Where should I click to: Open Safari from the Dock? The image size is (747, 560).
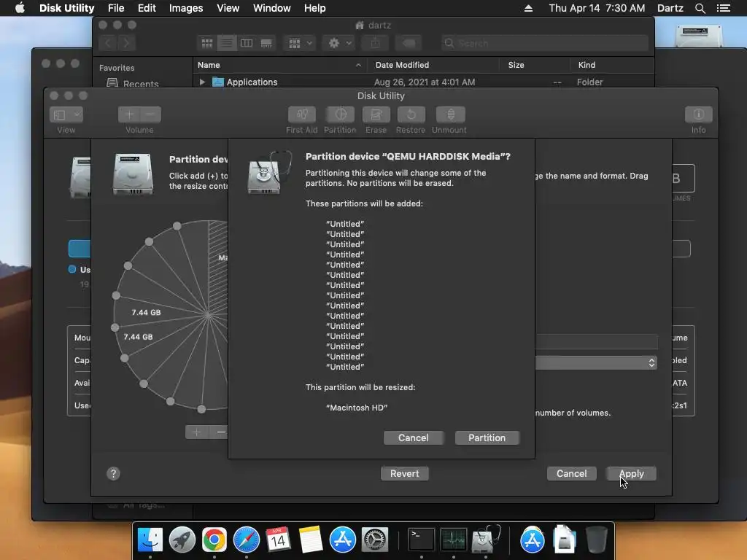point(247,540)
